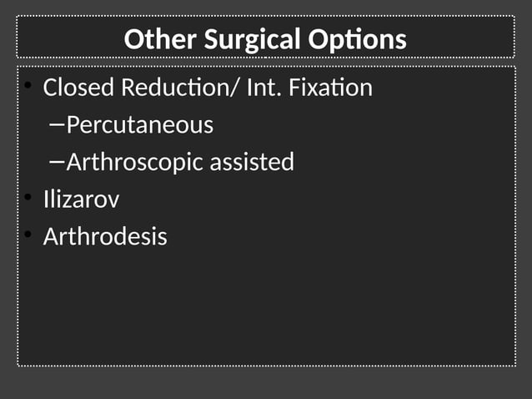Viewport: 532px width, 399px height.
Task: Click the "Percutaneous" sub-item text
Action: [139, 124]
